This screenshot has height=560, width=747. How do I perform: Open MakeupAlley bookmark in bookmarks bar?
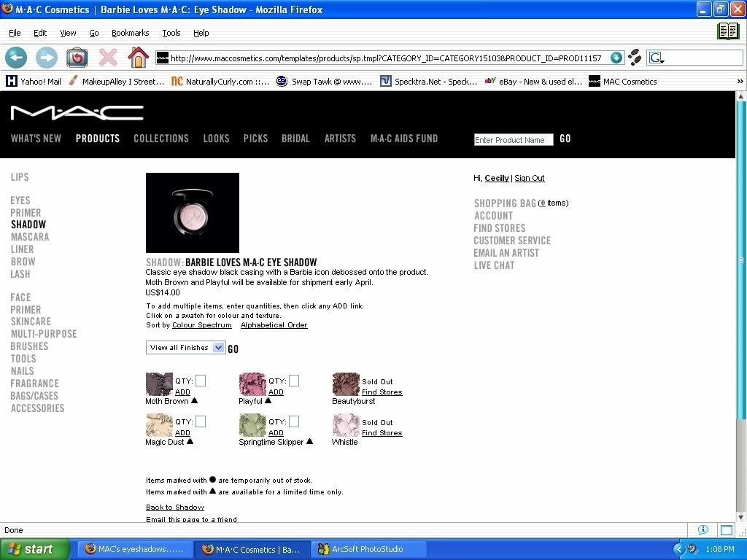[116, 82]
